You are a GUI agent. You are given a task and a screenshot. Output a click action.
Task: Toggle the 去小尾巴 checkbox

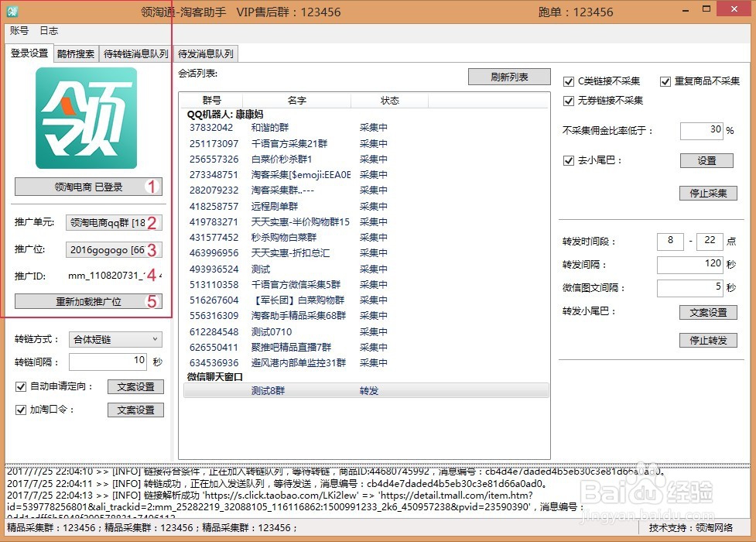click(x=570, y=160)
